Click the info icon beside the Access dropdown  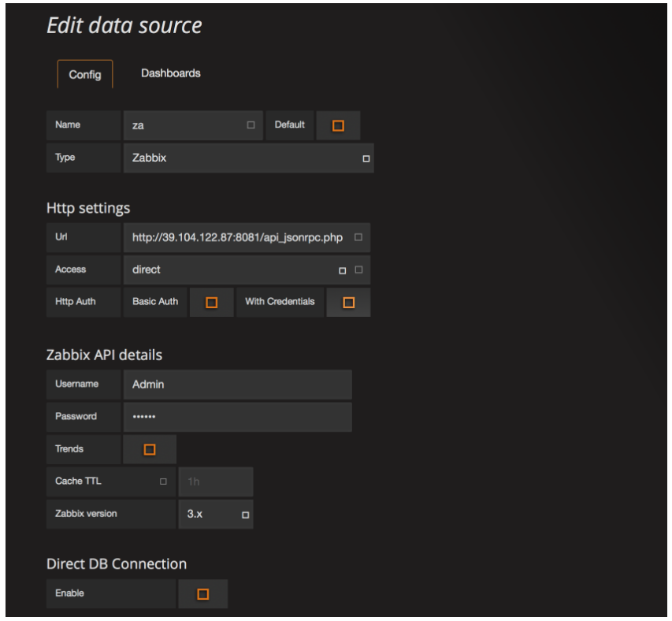pos(358,270)
